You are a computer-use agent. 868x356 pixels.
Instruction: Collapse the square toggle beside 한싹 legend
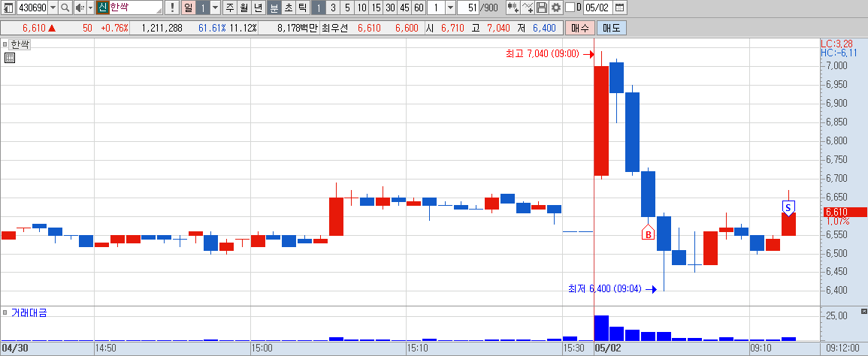click(x=5, y=45)
